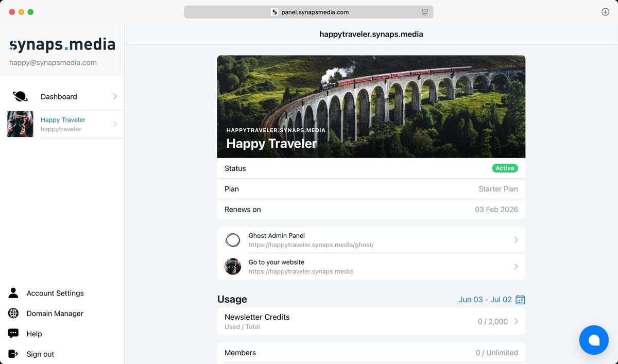Click the Domain Manager globe icon
The width and height of the screenshot is (618, 364).
13,313
